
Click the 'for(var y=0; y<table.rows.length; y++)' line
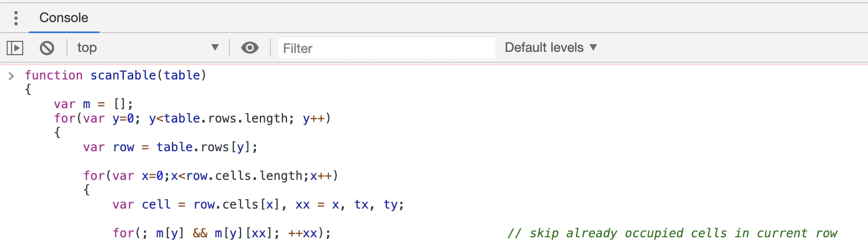tap(192, 118)
